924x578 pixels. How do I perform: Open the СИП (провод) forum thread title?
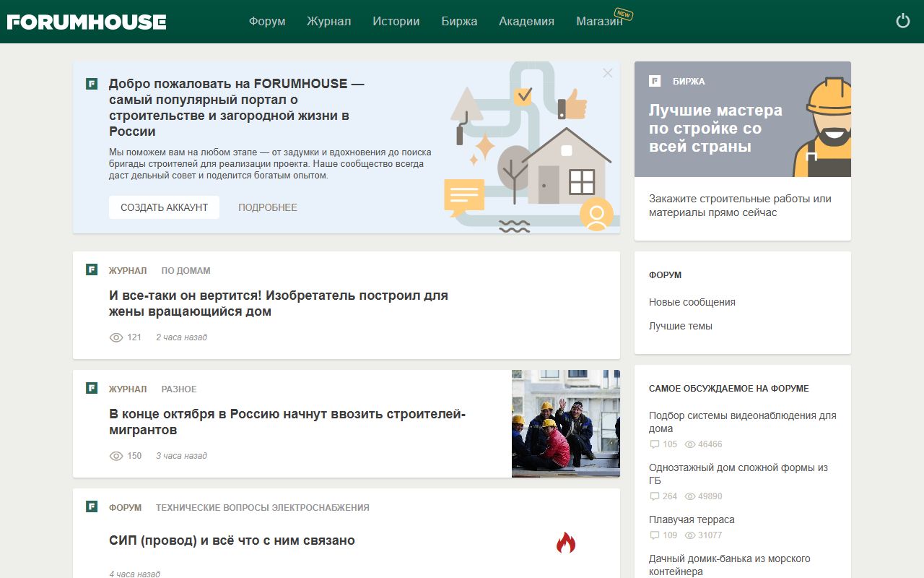(x=232, y=540)
